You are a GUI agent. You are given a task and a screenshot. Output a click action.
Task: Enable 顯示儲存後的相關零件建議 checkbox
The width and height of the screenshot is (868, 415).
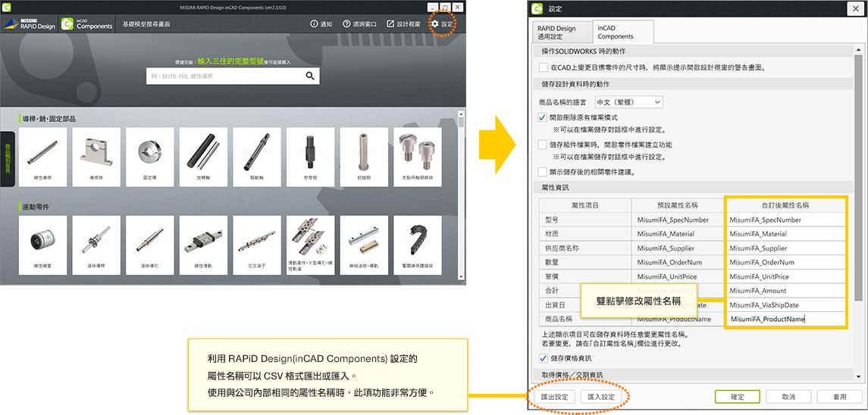pos(543,172)
